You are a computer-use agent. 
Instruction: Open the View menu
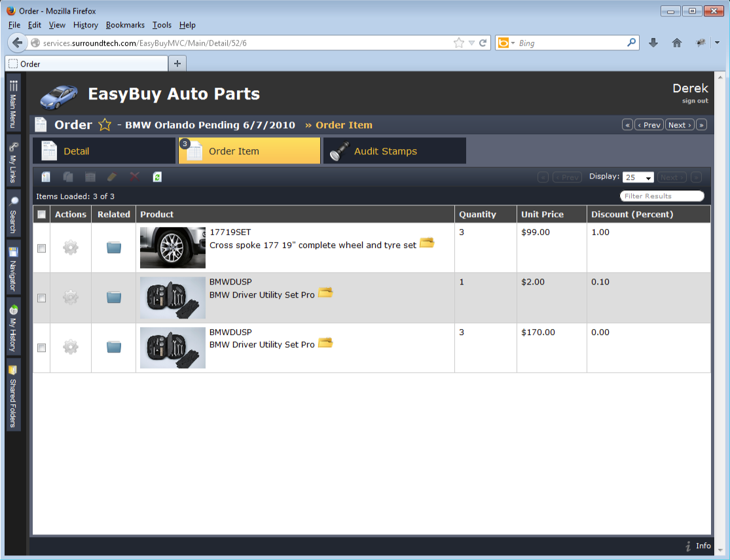57,25
